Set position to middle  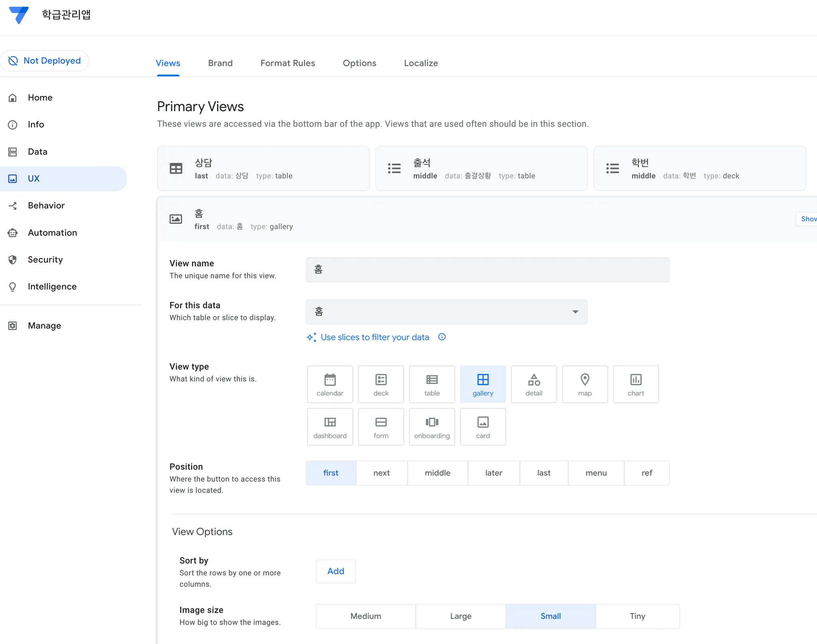(437, 473)
